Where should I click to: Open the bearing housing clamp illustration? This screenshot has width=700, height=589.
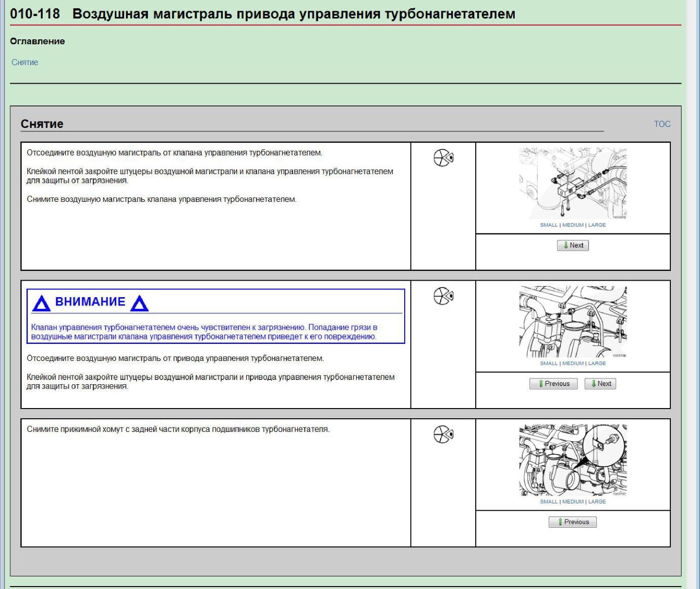(x=573, y=460)
